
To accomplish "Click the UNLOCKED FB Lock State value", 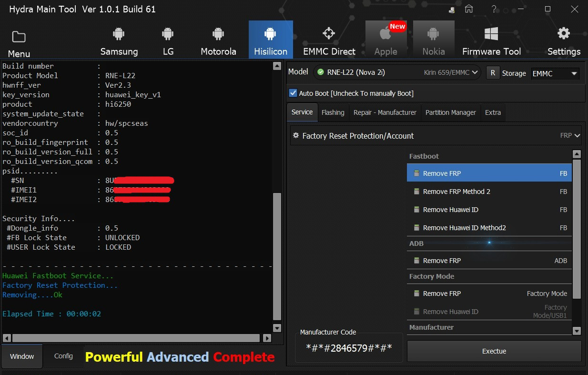I will point(122,237).
